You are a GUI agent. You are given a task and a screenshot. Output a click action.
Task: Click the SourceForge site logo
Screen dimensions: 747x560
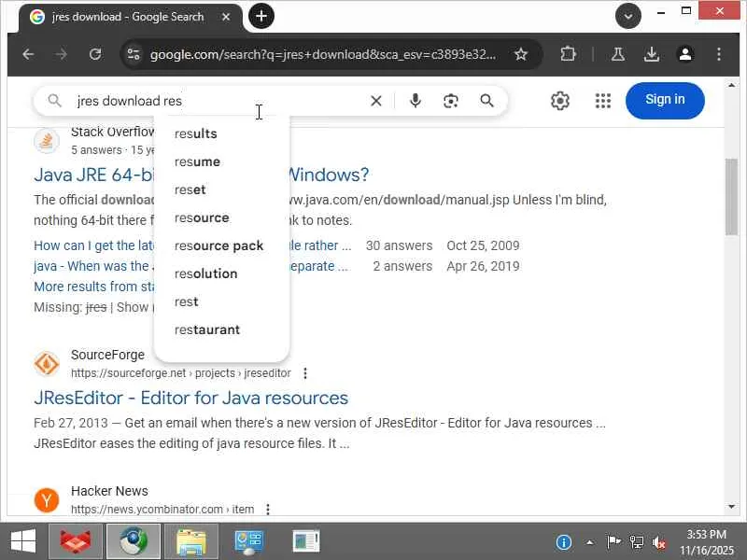(47, 364)
